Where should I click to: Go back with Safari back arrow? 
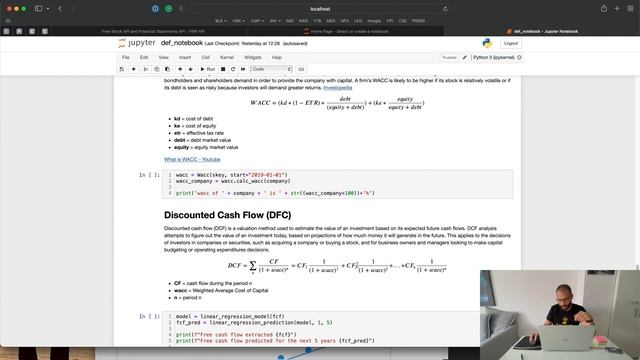tap(60, 9)
